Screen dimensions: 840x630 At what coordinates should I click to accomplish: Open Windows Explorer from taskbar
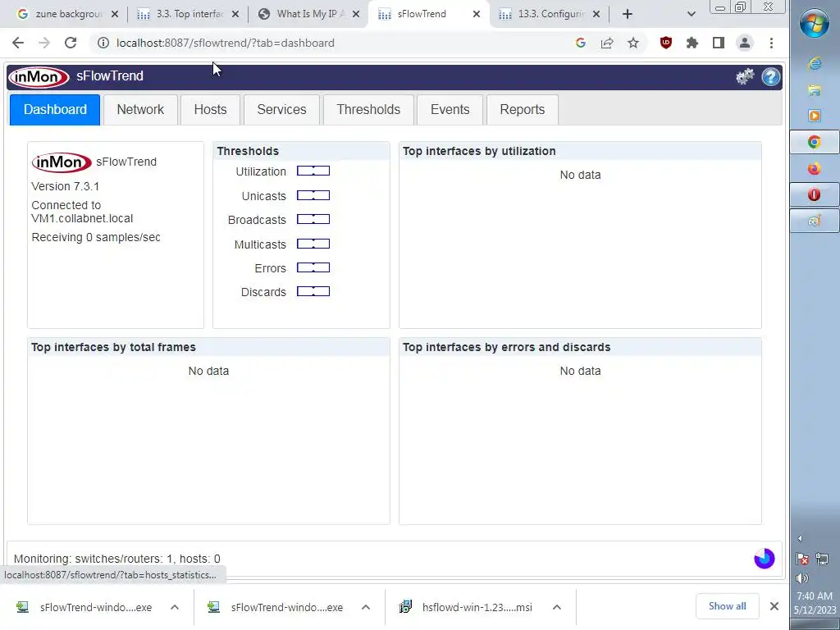coord(815,90)
